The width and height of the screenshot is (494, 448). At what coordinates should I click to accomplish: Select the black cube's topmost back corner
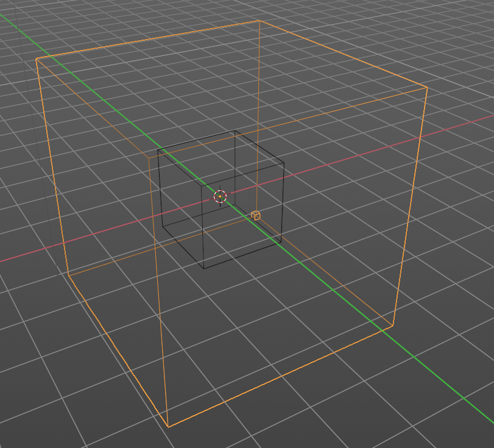click(235, 130)
